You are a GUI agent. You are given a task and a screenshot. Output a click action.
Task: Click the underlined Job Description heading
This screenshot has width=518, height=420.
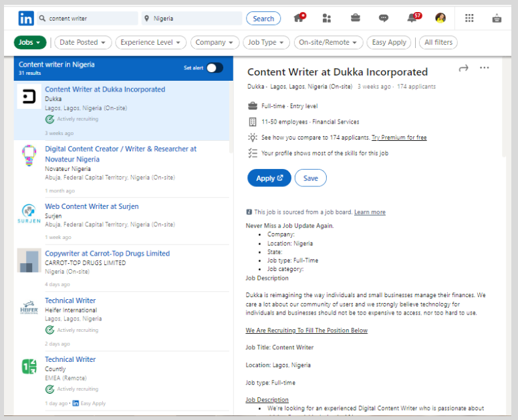click(x=267, y=399)
